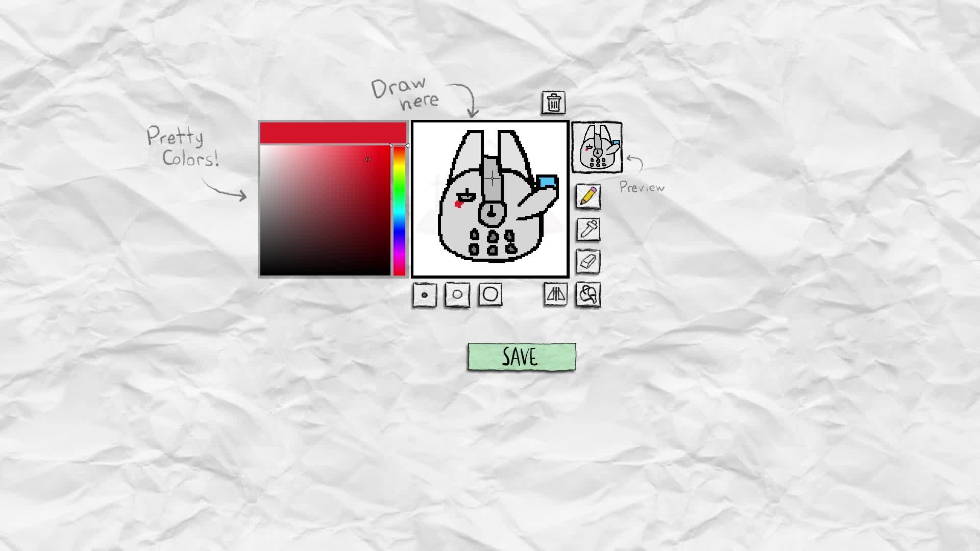Select the Eyedropper color picker tool
Viewport: 980px width, 551px height.
click(588, 229)
